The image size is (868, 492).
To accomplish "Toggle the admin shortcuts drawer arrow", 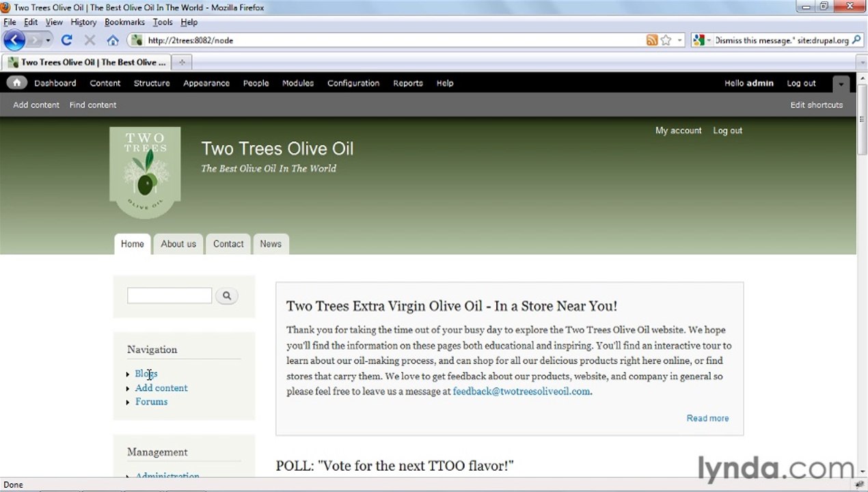I will tap(841, 84).
